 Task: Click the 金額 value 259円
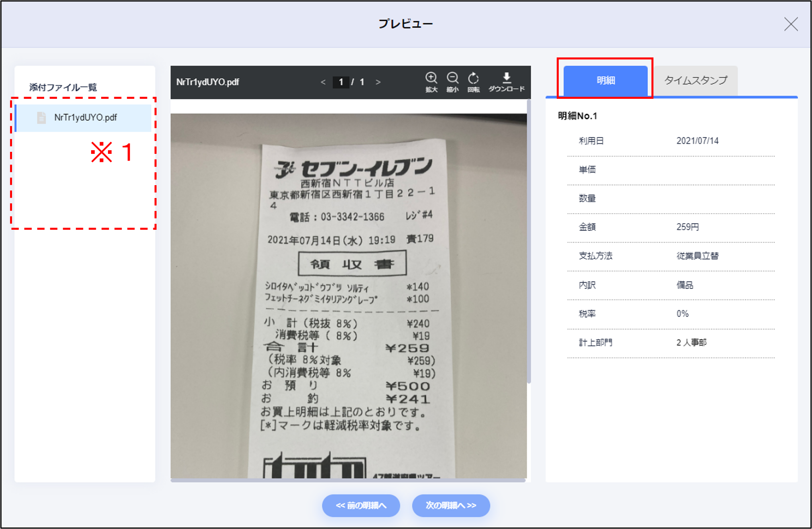688,227
